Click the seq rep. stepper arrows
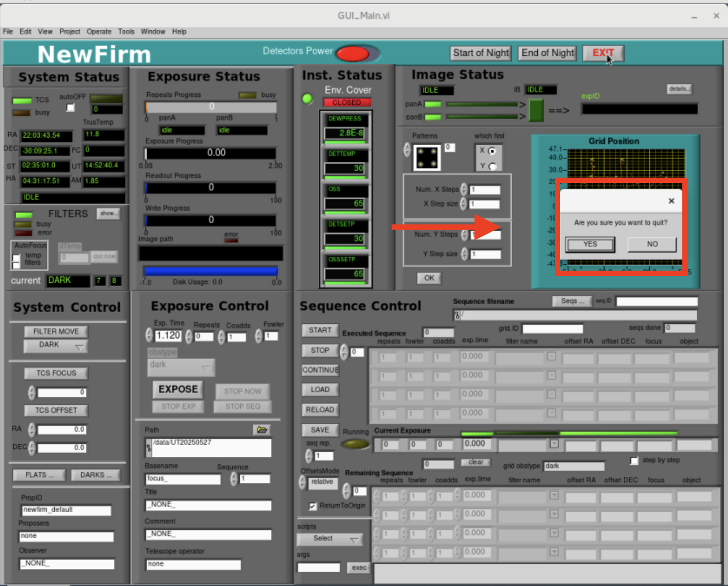The width and height of the screenshot is (728, 586). tap(309, 456)
